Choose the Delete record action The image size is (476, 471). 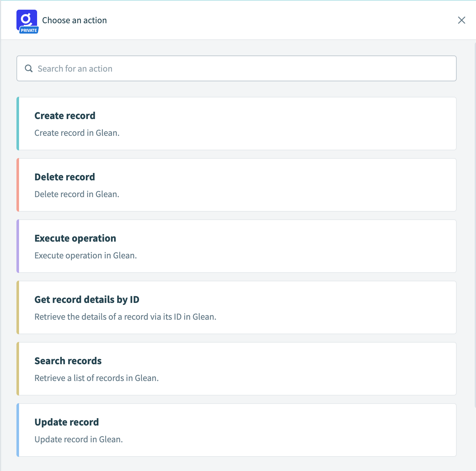[237, 185]
